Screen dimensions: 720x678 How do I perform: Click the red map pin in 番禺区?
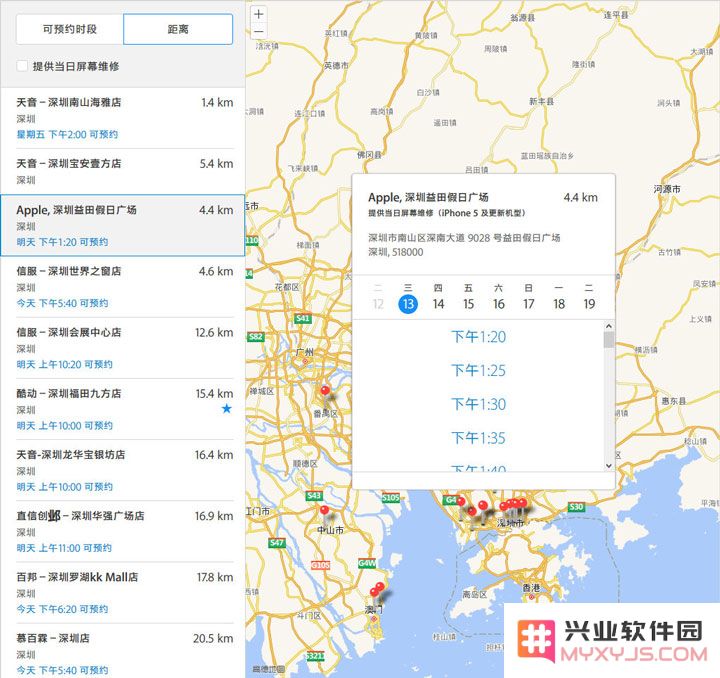(325, 392)
